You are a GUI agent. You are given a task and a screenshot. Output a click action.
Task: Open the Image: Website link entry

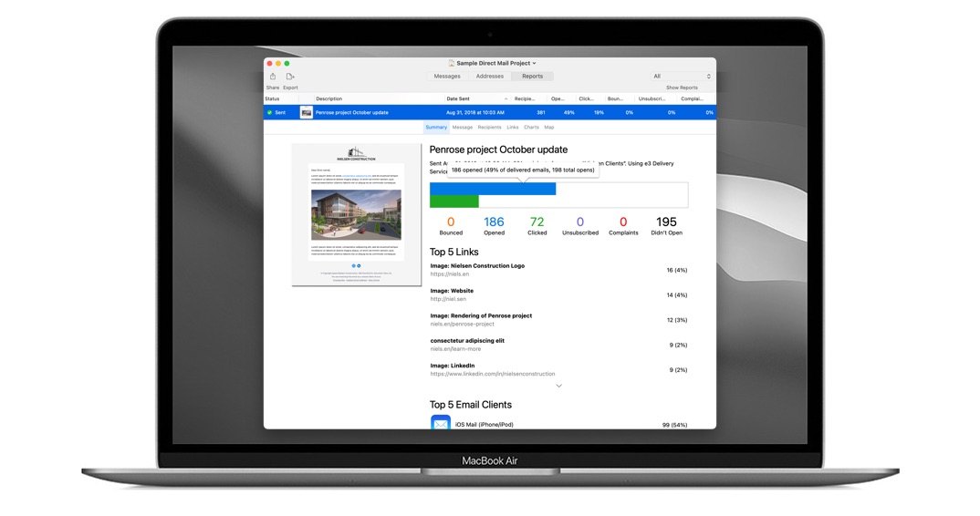[x=558, y=294]
